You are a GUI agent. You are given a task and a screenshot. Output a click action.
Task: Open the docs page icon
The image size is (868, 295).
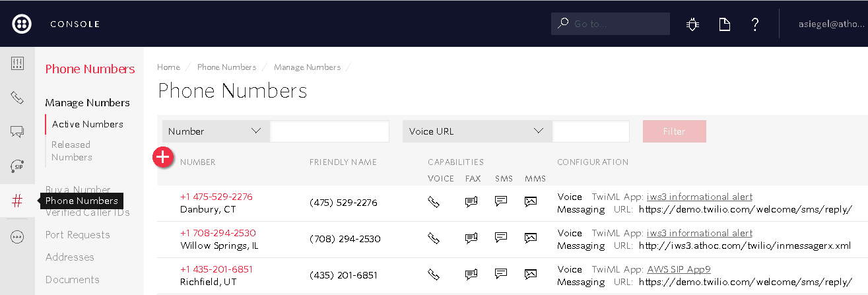tap(725, 24)
